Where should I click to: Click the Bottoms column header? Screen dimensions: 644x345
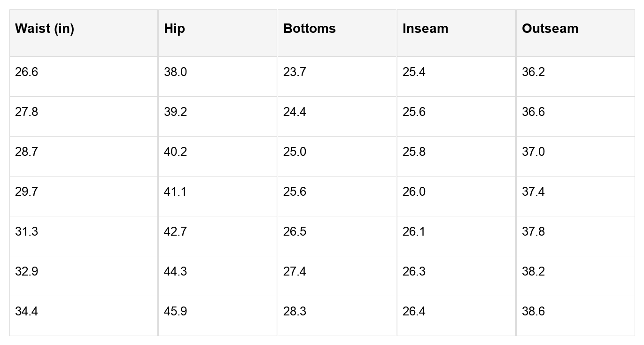tap(310, 29)
